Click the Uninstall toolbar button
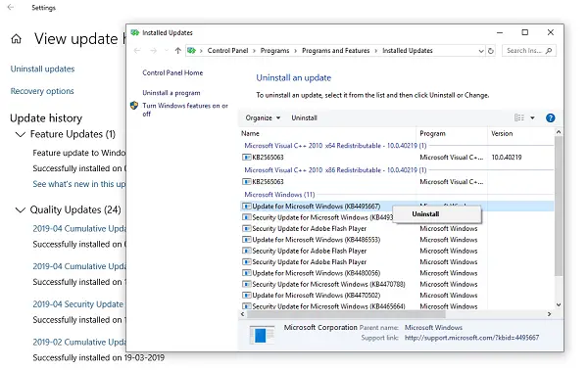The height and width of the screenshot is (370, 588). click(304, 118)
